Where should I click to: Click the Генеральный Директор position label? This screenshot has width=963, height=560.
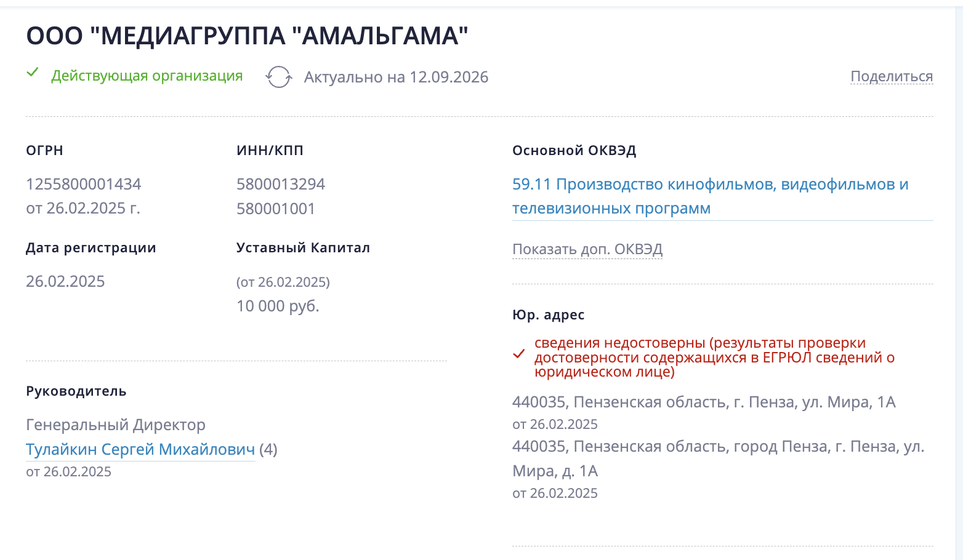[x=116, y=425]
